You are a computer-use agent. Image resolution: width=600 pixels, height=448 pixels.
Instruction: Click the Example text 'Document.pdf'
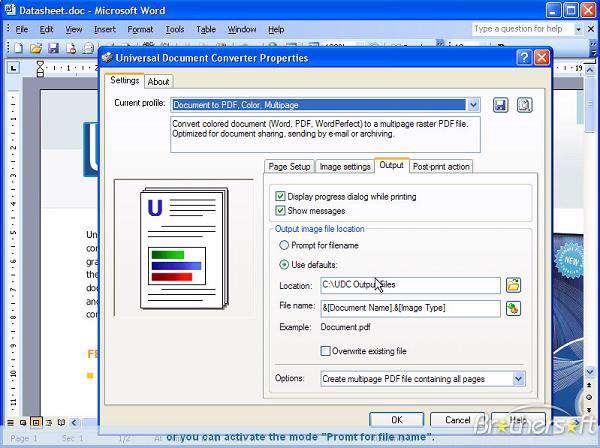click(x=345, y=327)
